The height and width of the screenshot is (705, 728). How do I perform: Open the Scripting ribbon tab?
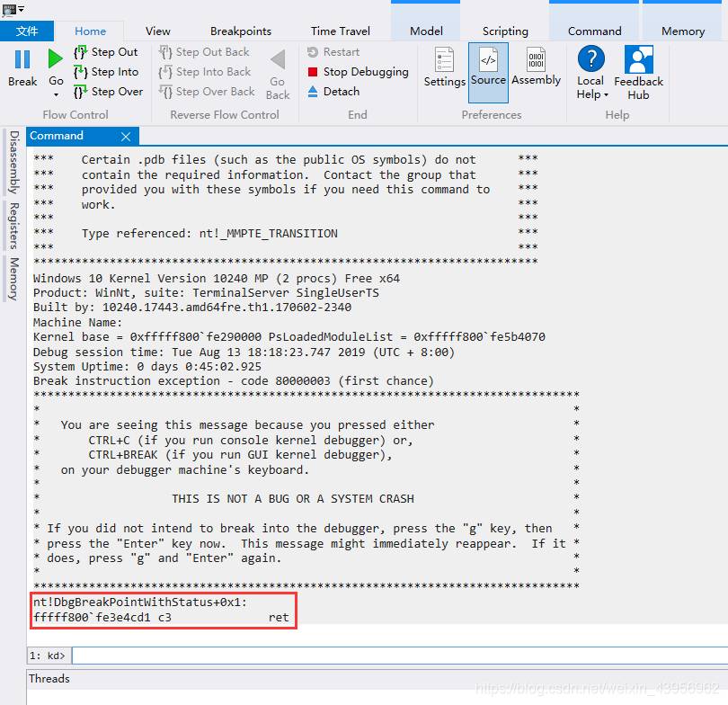(x=505, y=31)
